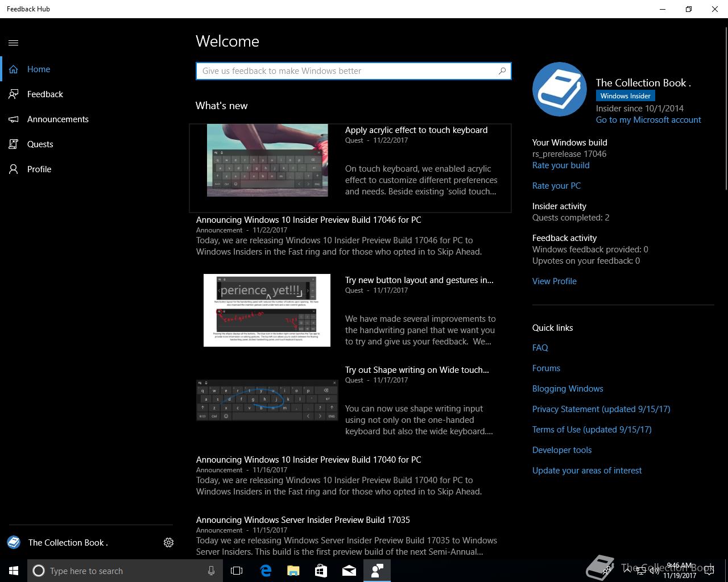Open Microsoft Store from taskbar
The image size is (728, 582).
(321, 571)
